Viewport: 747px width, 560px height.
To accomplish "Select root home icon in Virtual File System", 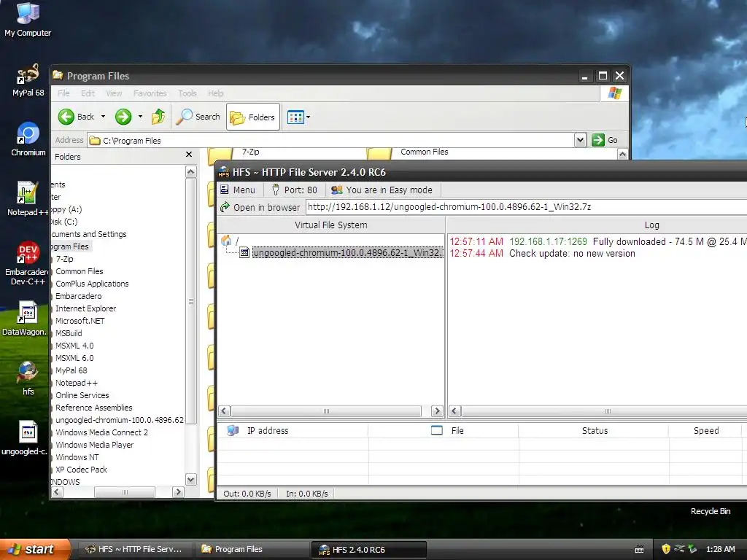I will pos(226,241).
